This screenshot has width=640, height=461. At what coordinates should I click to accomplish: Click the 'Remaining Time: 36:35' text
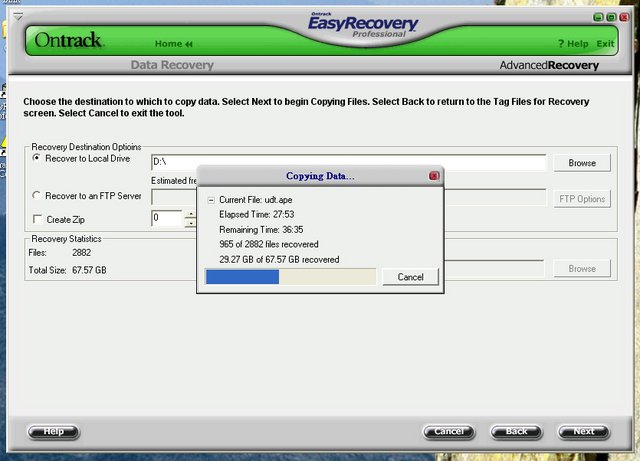click(x=261, y=229)
